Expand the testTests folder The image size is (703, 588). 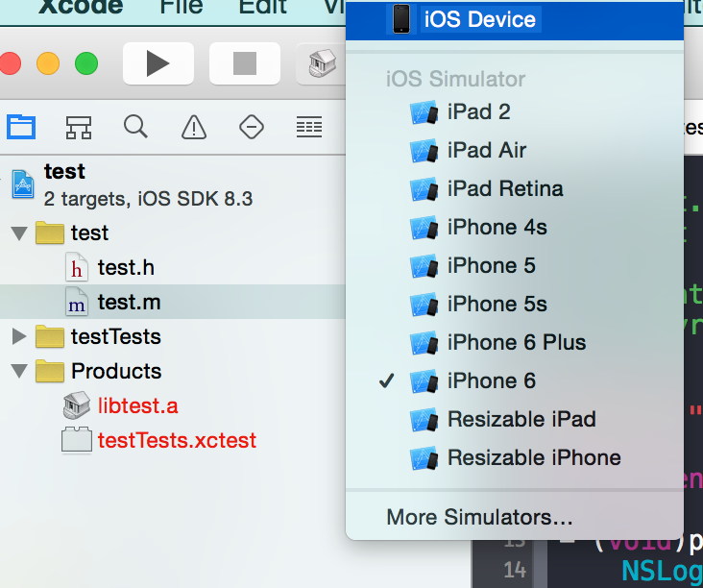pos(19,337)
